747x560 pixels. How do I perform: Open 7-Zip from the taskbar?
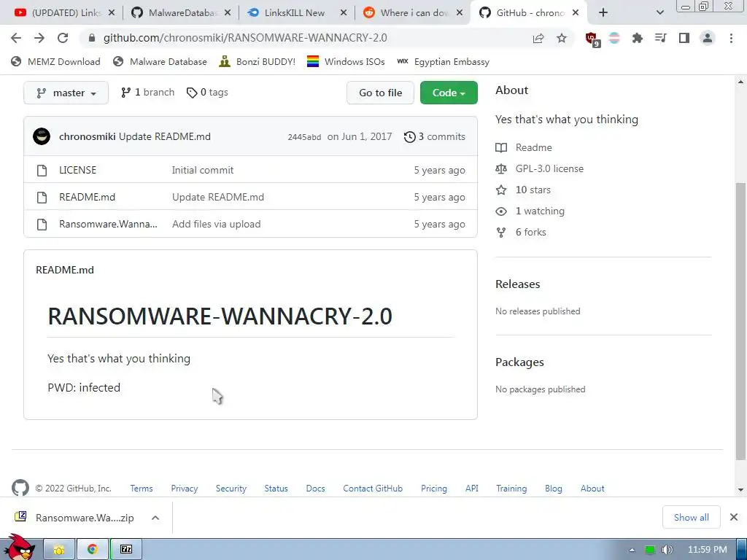point(125,550)
